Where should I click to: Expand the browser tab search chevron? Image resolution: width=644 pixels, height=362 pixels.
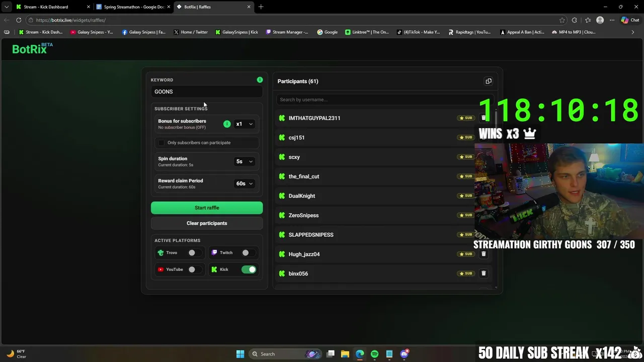[6, 7]
